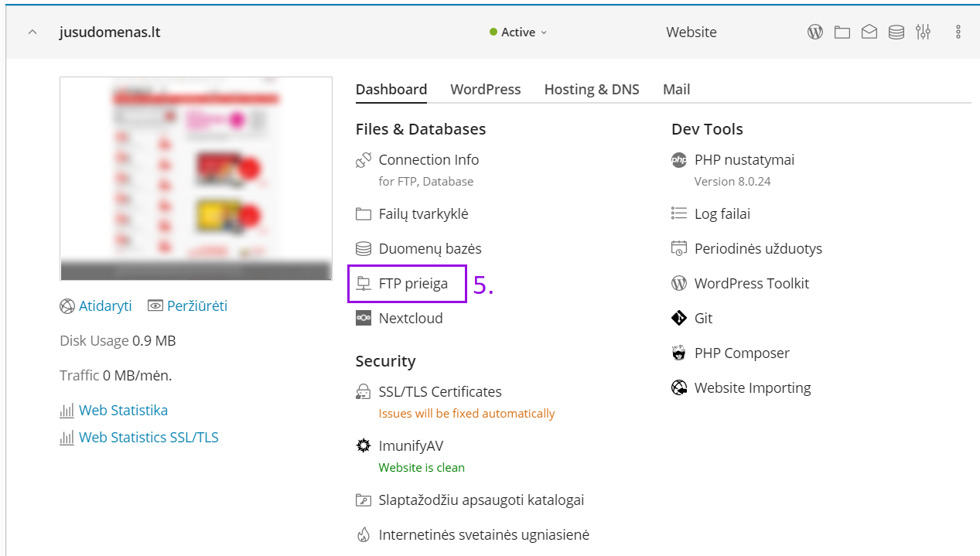Image resolution: width=980 pixels, height=556 pixels.
Task: Open the databases icon in domain header
Action: (896, 32)
